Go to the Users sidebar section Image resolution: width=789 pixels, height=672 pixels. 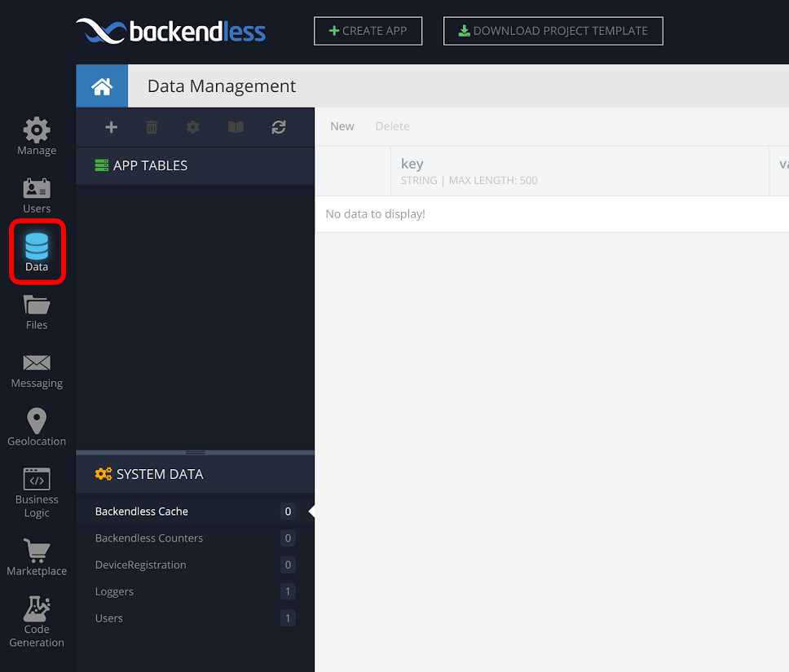(37, 195)
